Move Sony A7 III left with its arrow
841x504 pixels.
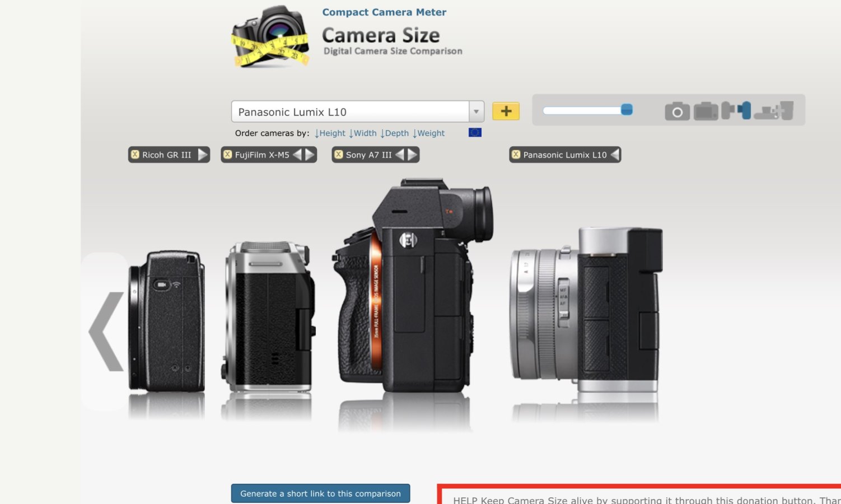click(400, 155)
